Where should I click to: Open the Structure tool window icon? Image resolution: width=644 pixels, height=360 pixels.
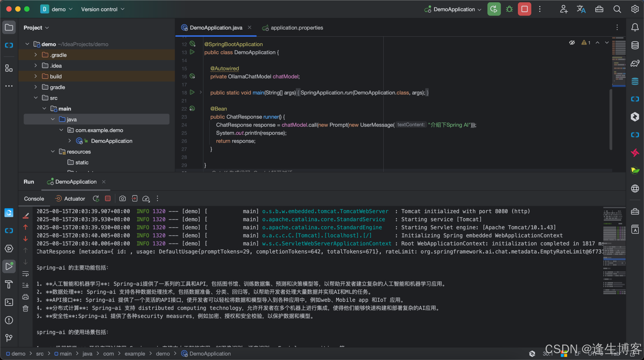pyautogui.click(x=9, y=68)
